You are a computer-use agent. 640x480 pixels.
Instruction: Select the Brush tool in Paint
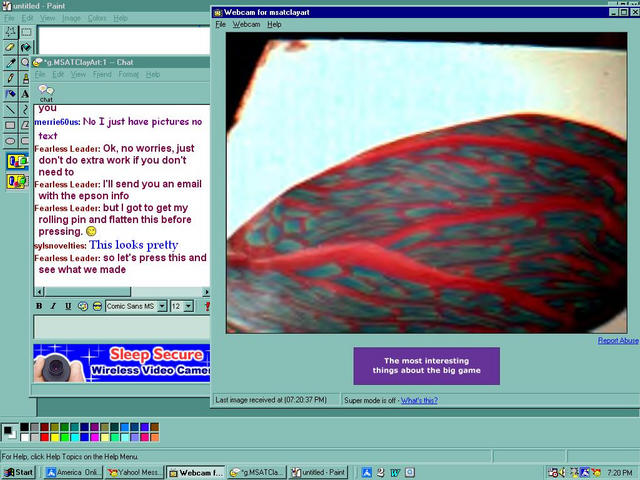[25, 78]
